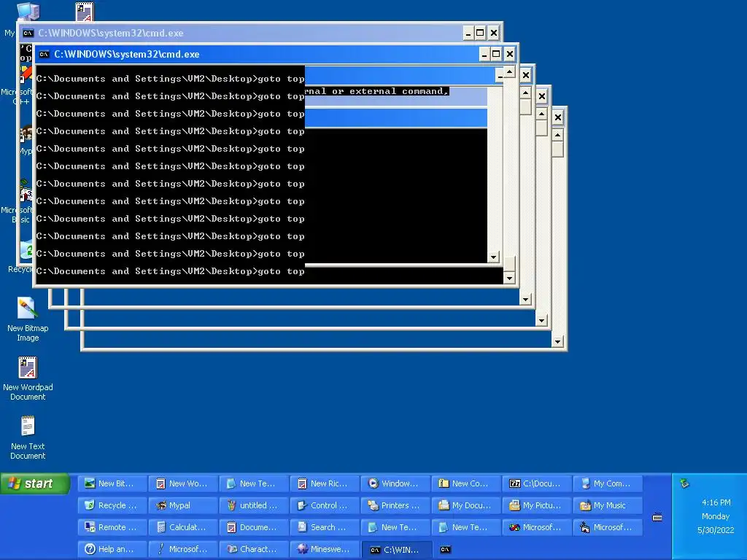Viewport: 747px width, 560px height.
Task: Switch to My Pictu... taskbar item
Action: (536, 505)
